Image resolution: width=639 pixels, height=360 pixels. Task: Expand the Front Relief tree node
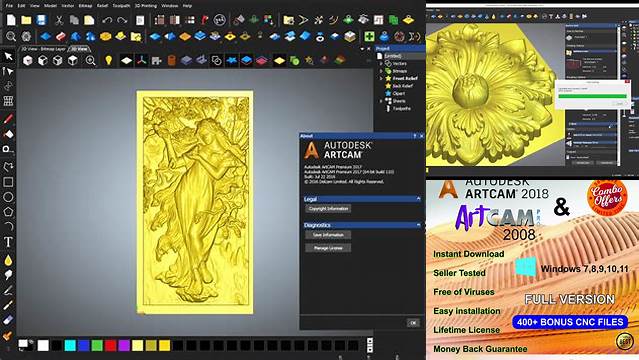click(x=381, y=78)
